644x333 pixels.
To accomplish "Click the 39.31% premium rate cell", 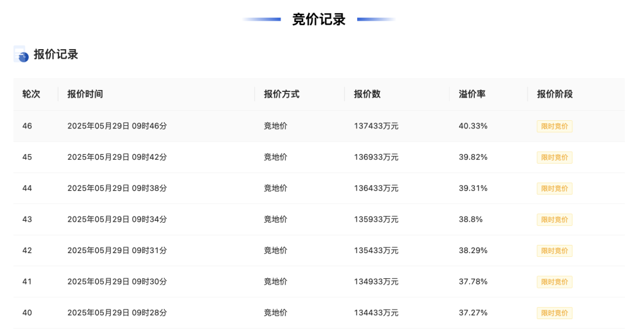I will 473,188.
